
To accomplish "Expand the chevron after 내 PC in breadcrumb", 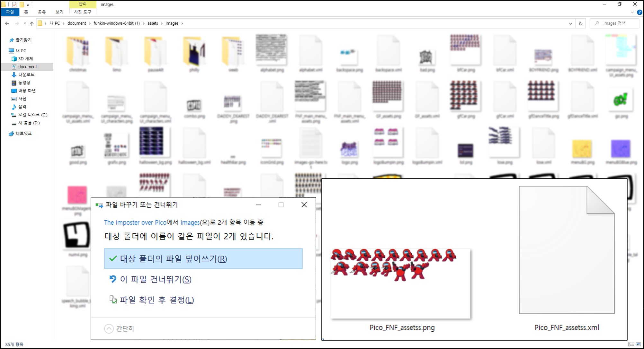I will (x=64, y=23).
